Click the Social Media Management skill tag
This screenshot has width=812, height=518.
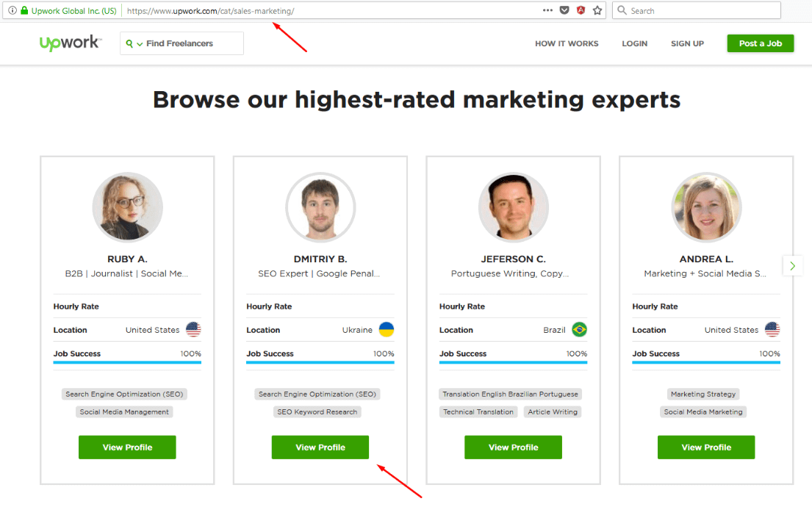point(124,411)
